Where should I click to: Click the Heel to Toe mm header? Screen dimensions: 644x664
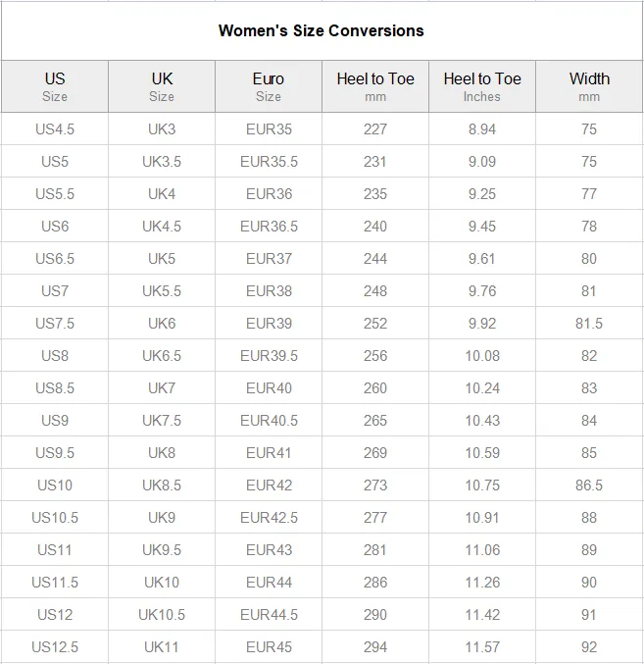click(x=375, y=86)
